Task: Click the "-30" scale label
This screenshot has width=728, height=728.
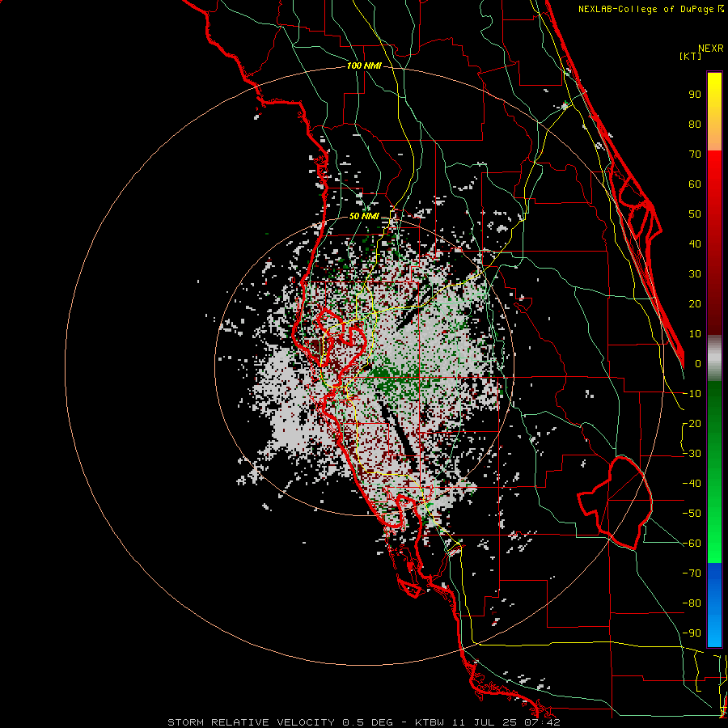Action: pyautogui.click(x=692, y=454)
